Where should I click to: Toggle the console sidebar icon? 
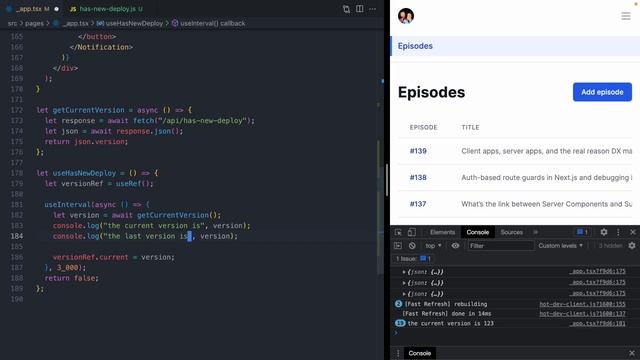pyautogui.click(x=398, y=245)
